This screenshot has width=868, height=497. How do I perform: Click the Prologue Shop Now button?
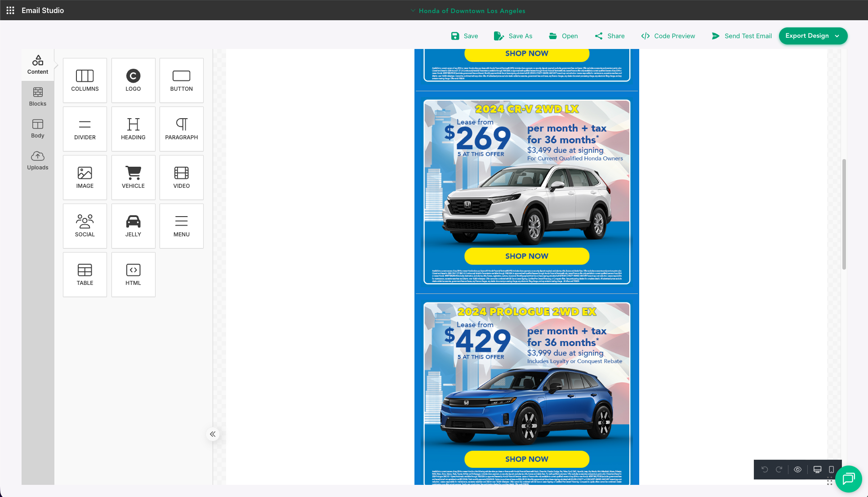click(527, 459)
